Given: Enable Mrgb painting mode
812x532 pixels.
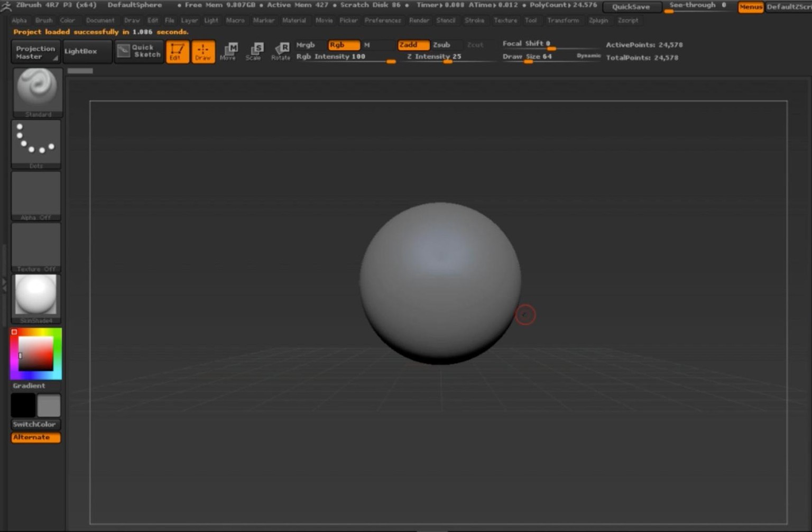Looking at the screenshot, I should (306, 45).
